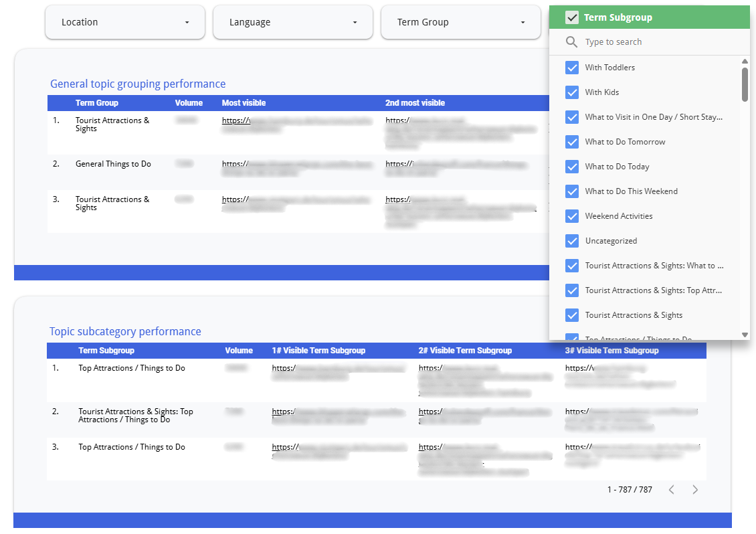Go to next page of subcategory table
The image size is (756, 534).
coord(695,490)
